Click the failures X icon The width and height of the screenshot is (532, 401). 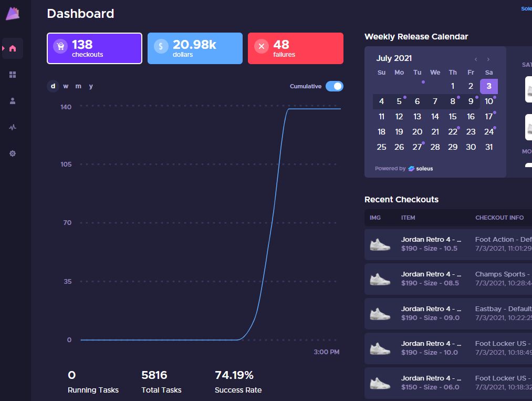tap(261, 46)
